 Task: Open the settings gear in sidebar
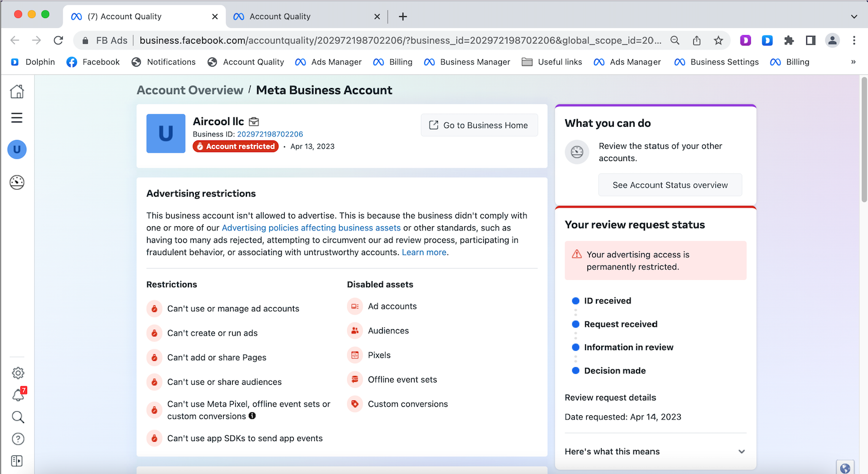(x=18, y=373)
